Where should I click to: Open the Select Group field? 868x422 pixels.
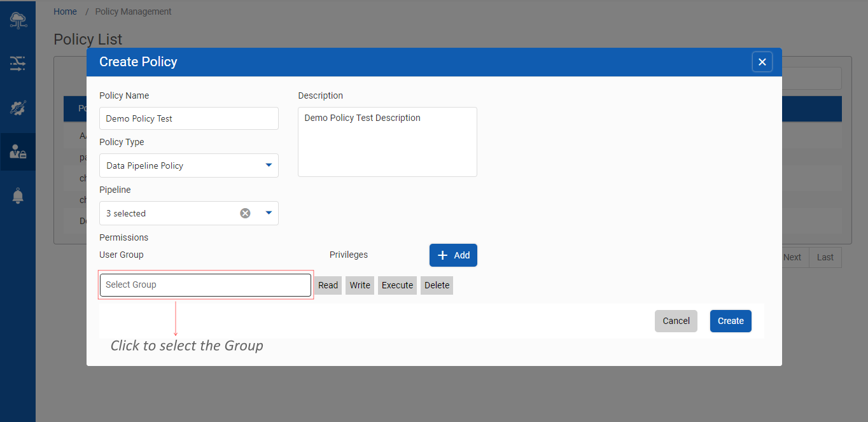(206, 285)
